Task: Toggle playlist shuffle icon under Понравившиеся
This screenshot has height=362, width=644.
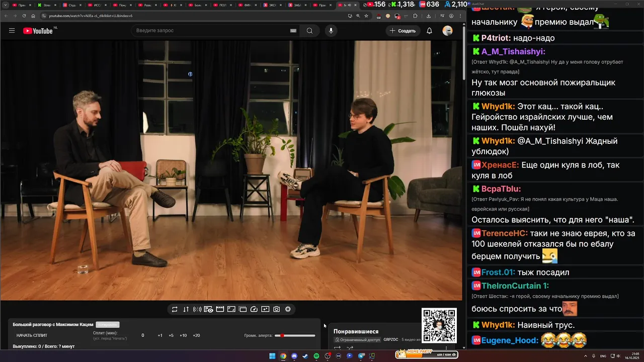Action: (x=350, y=347)
